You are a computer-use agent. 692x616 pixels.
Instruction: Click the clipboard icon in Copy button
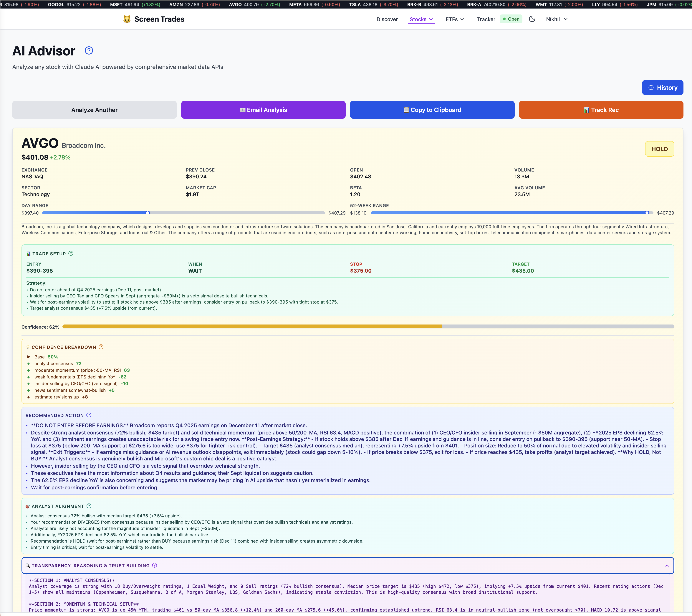pos(406,110)
